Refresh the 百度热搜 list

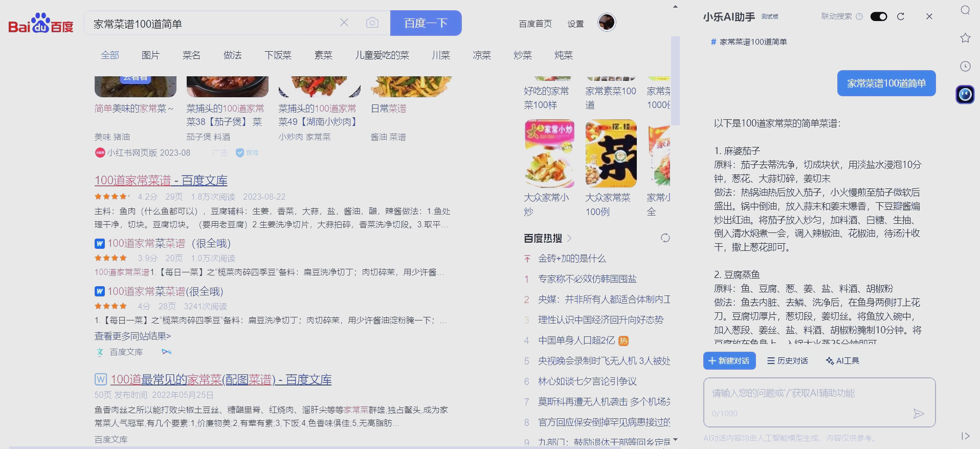665,238
